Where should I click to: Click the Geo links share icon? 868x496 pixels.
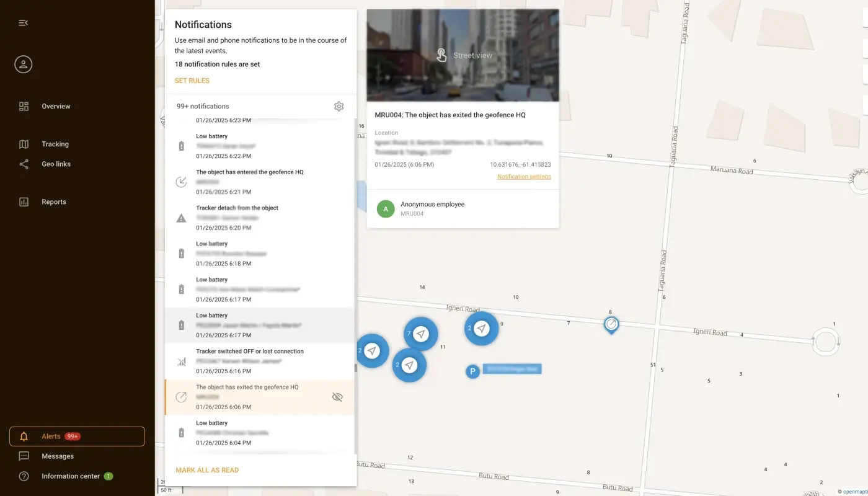(24, 164)
